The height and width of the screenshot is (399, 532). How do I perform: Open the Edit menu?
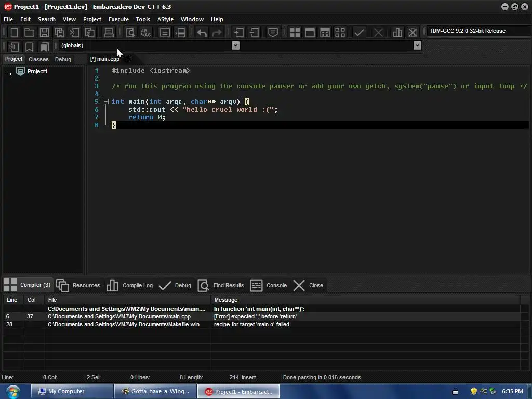coord(25,19)
